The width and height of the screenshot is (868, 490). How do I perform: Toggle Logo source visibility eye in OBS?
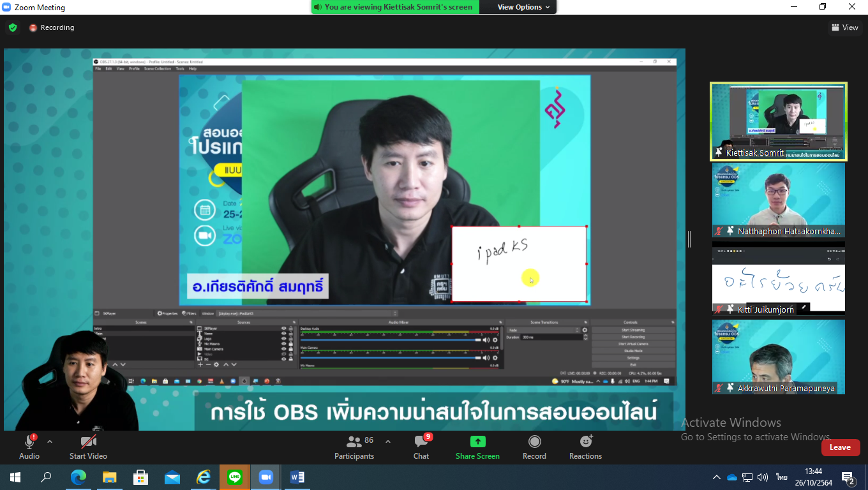pos(283,339)
